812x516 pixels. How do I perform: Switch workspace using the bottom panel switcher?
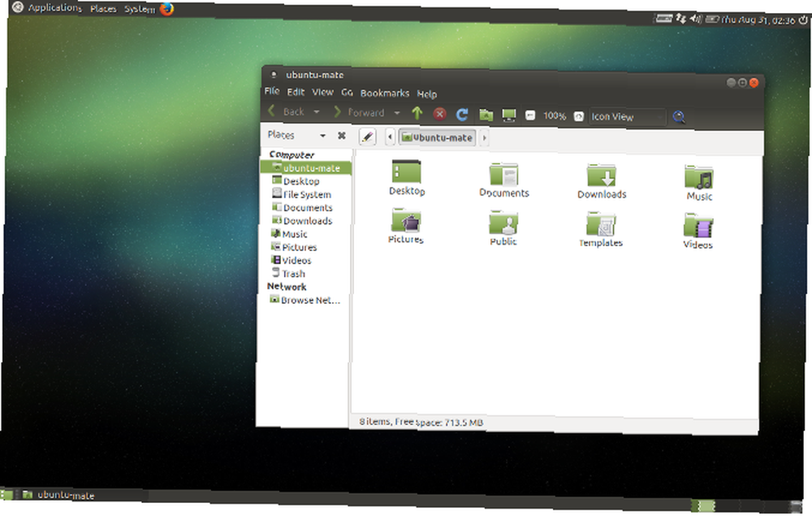(x=746, y=505)
